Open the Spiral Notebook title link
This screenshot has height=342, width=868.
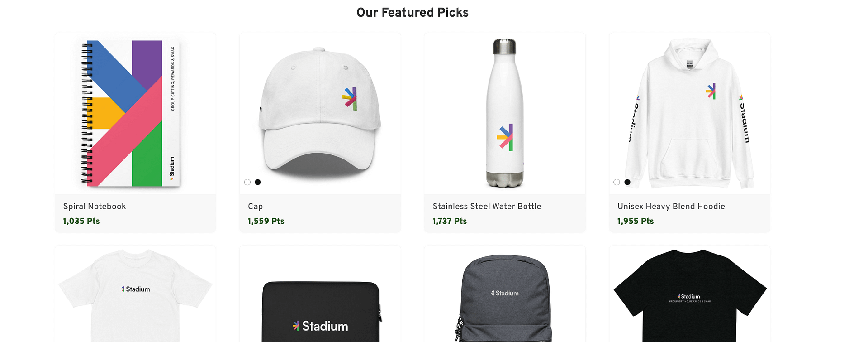95,207
